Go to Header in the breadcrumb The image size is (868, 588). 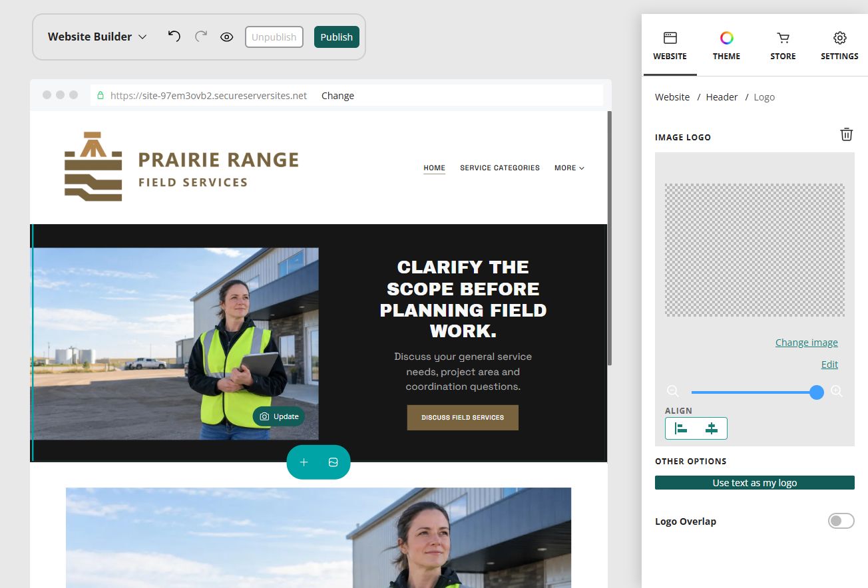tap(722, 97)
